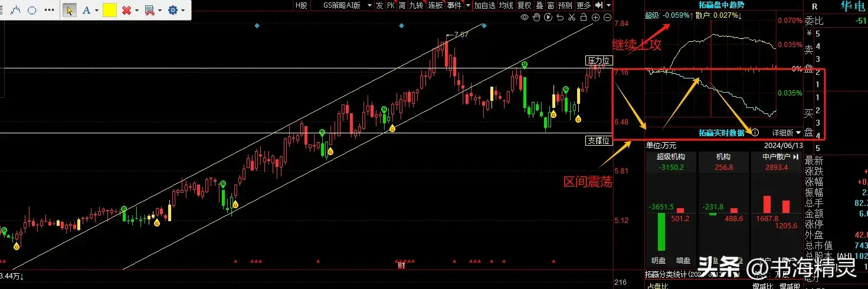The image size is (868, 289).
Task: Click the 复权 button
Action: [x=524, y=5]
